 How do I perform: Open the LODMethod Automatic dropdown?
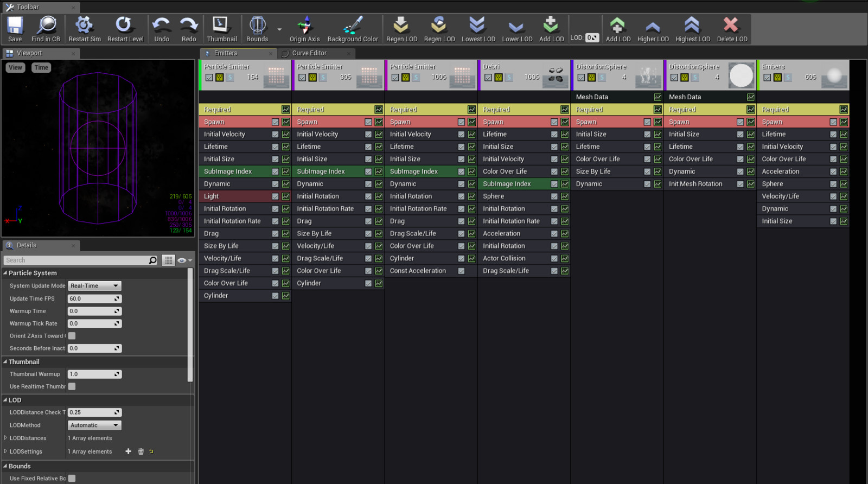94,425
